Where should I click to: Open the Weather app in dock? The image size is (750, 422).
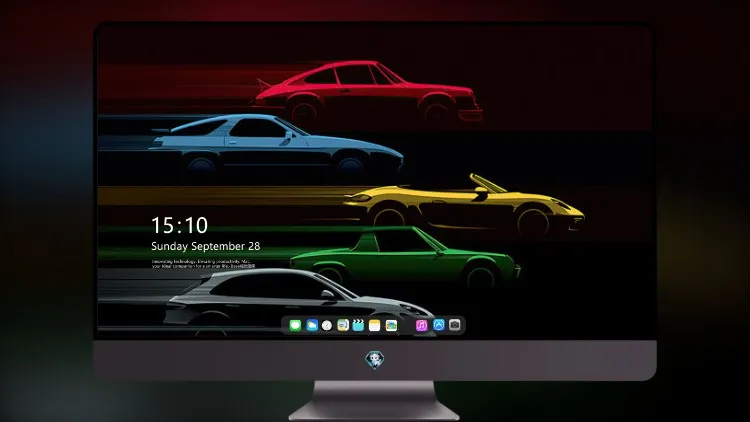(x=312, y=325)
